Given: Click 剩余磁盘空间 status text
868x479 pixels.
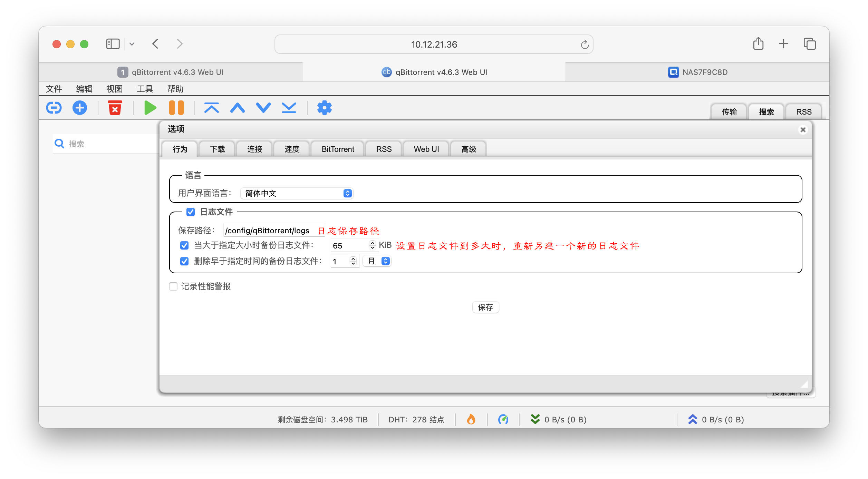Looking at the screenshot, I should (x=323, y=420).
